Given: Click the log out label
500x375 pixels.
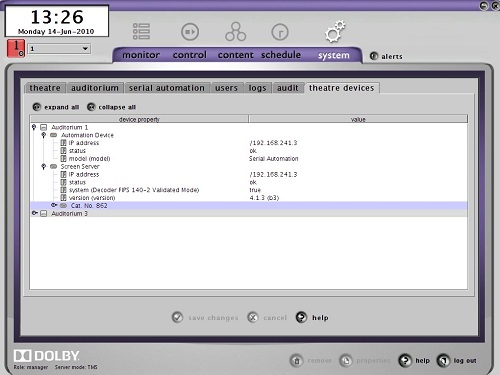Looking at the screenshot, I should point(465,361).
